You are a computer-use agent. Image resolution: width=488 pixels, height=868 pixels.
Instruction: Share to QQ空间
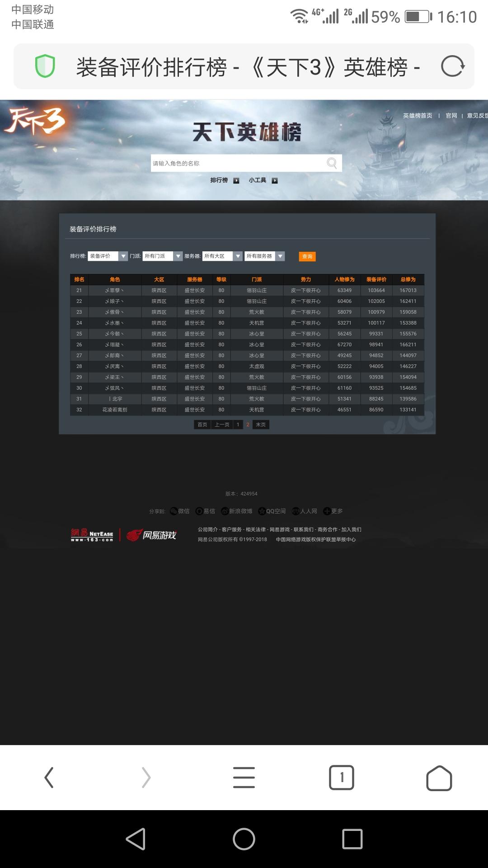pyautogui.click(x=272, y=511)
